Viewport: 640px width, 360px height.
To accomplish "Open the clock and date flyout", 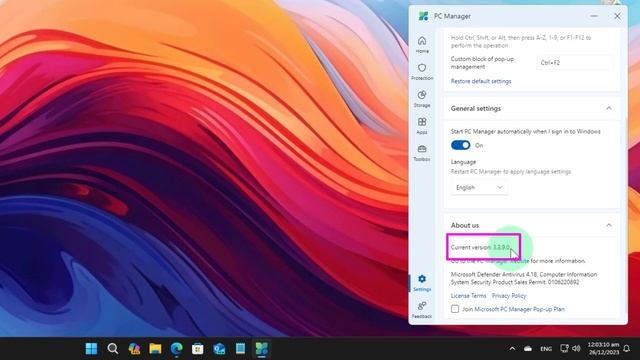I will (603, 349).
